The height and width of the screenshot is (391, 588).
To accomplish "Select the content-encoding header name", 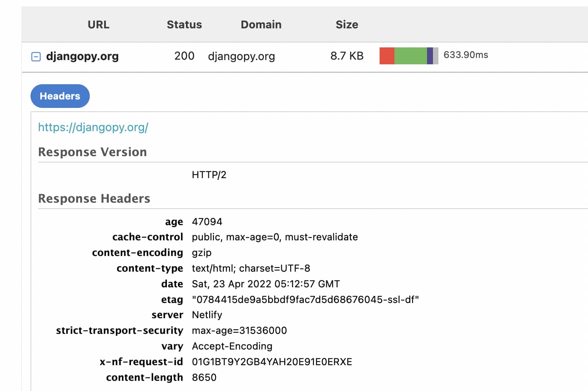I will 138,253.
